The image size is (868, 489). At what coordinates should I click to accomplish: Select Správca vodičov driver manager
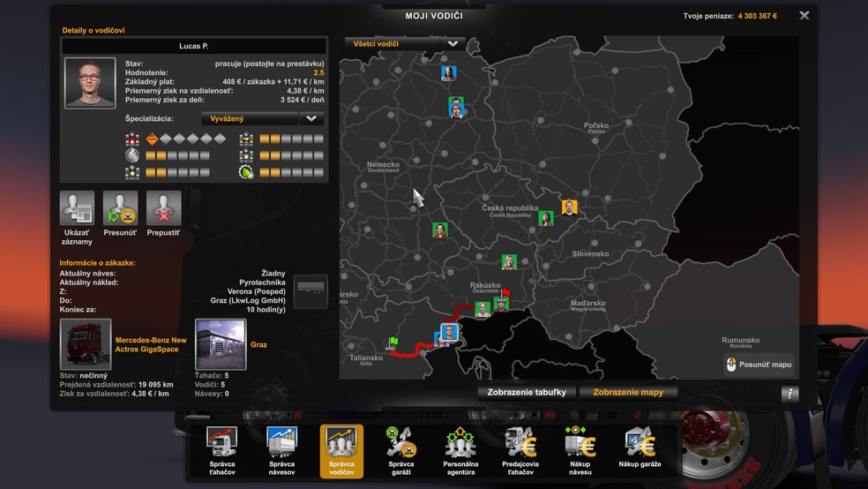coord(341,451)
